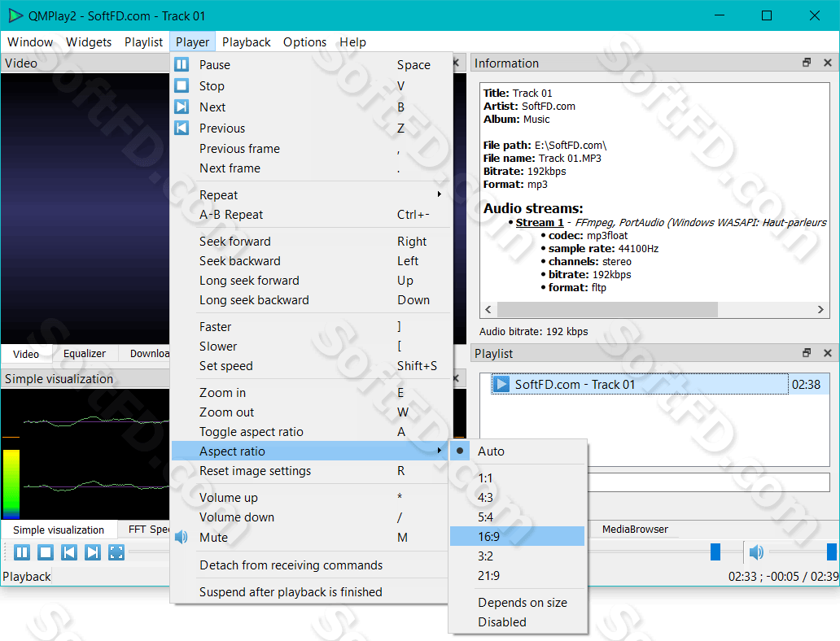Select the 4:3 aspect ratio

[x=518, y=498]
